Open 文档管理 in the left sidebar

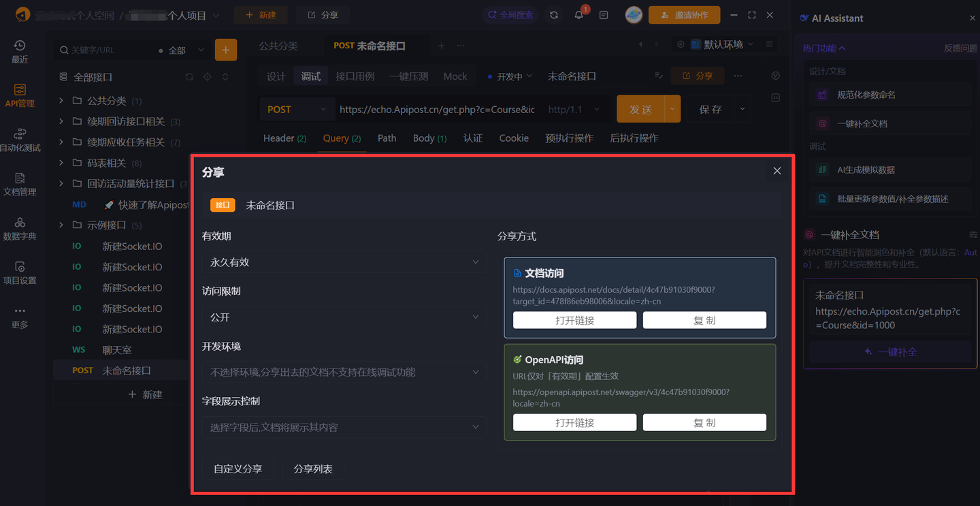click(x=20, y=185)
